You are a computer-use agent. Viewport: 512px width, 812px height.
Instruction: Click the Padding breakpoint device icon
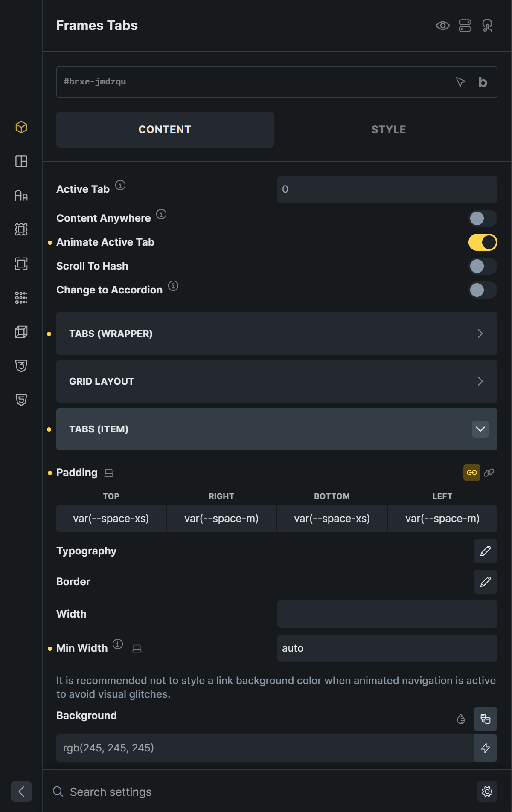tap(109, 473)
